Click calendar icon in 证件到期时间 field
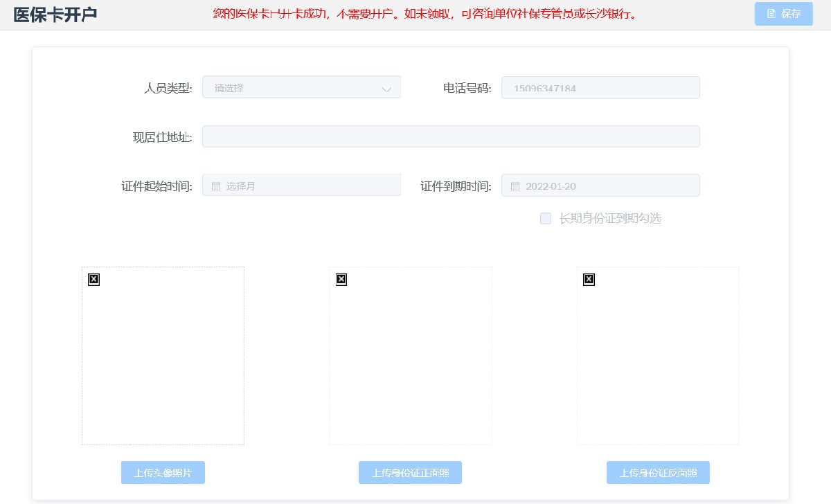This screenshot has height=504, width=831. (515, 186)
